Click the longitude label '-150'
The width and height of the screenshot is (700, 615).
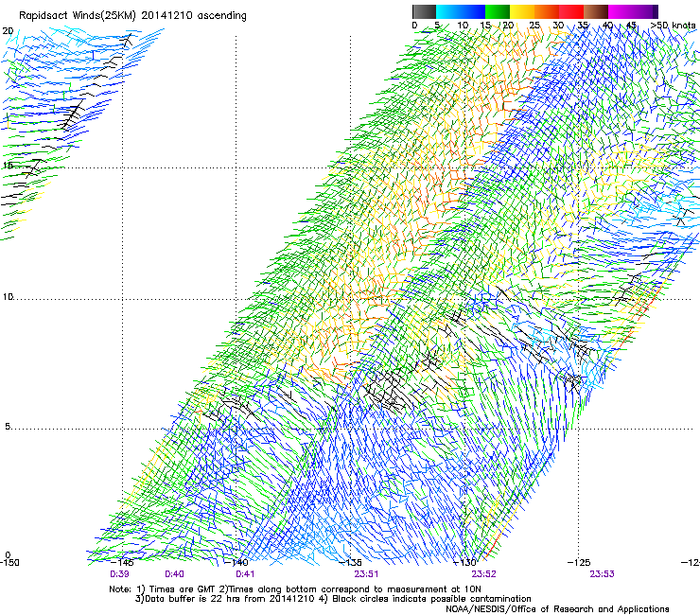pyautogui.click(x=9, y=562)
